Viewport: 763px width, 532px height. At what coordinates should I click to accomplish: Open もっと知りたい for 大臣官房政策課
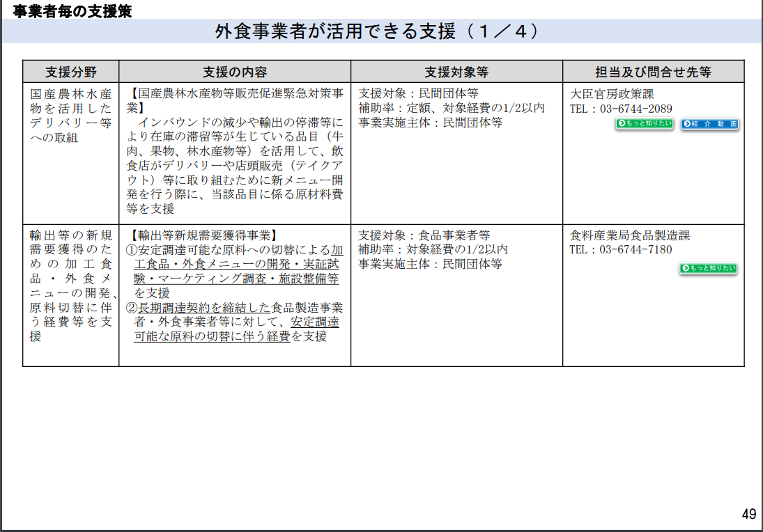click(x=645, y=123)
